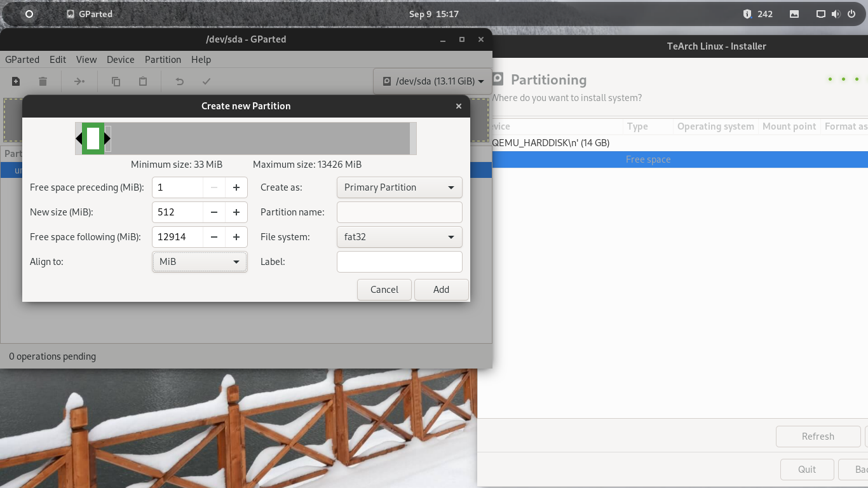Open the Create as Primary Partition dropdown
The width and height of the screenshot is (868, 488).
(x=399, y=187)
